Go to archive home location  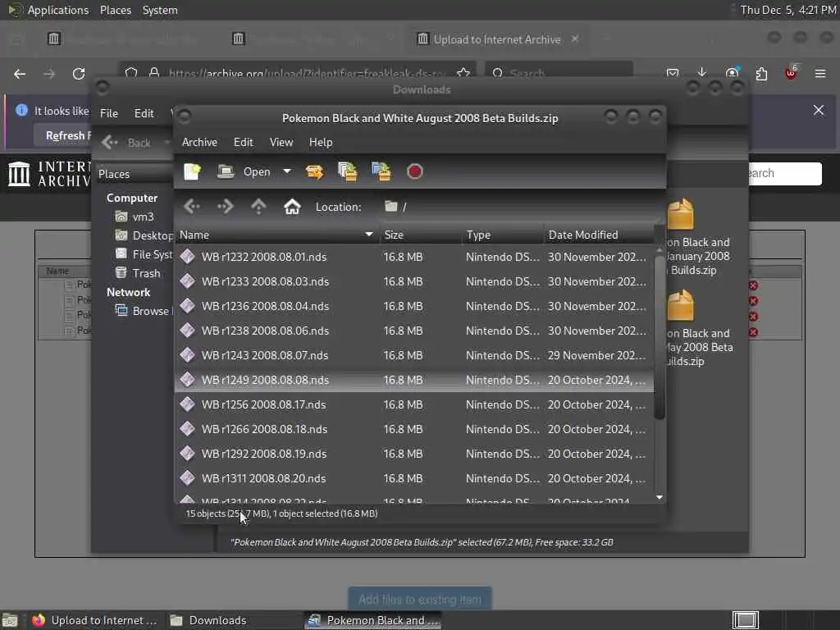coord(292,206)
